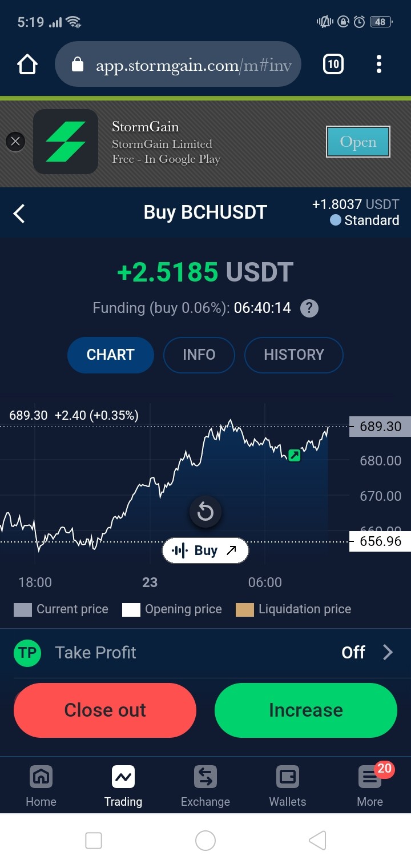Click the funding help question mark
The image size is (411, 868).
309,308
